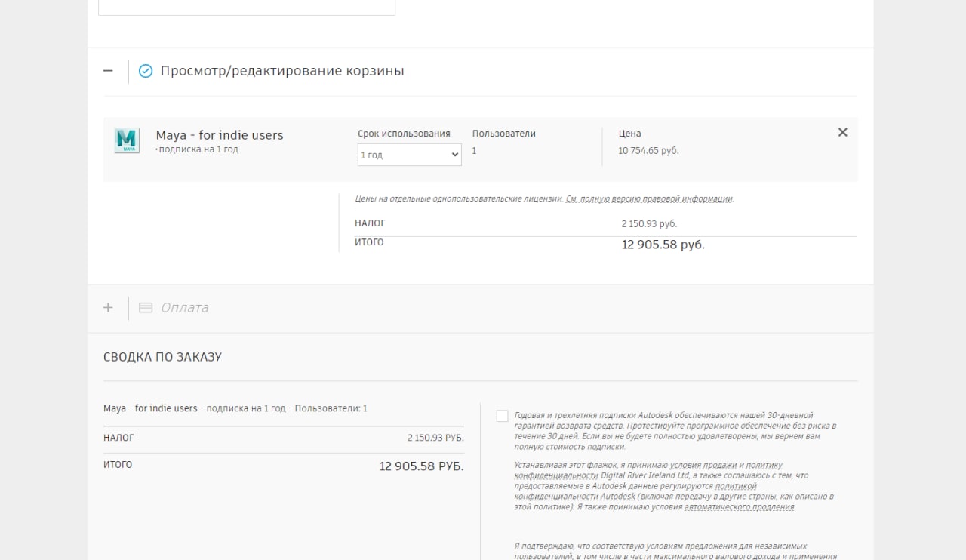Click the cart tax amount 2 150.93 руб.

pos(649,224)
